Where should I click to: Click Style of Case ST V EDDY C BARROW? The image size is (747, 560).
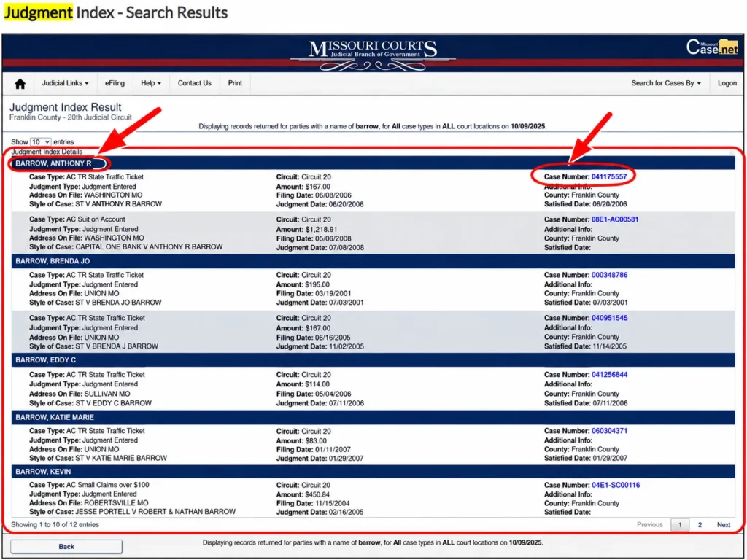[x=90, y=403]
